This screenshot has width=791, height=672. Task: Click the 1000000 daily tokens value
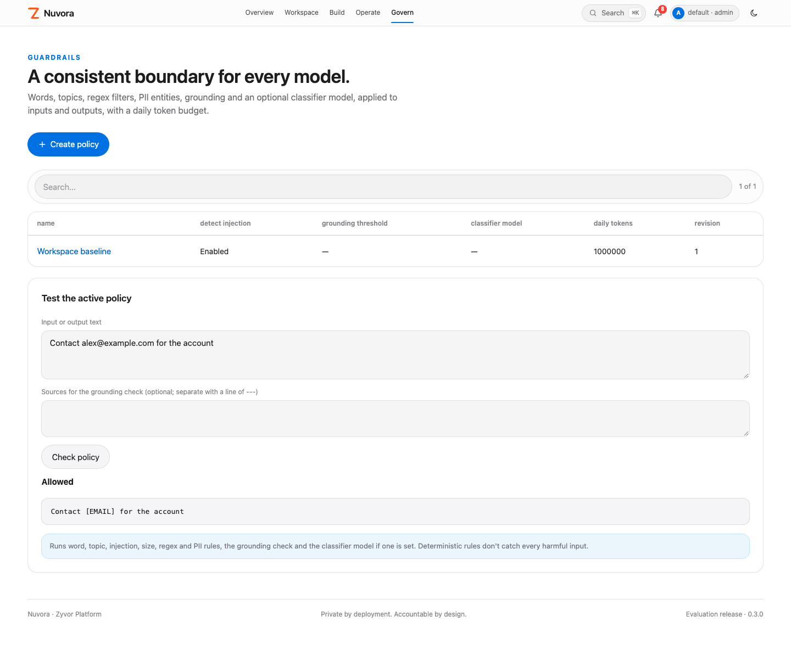click(x=610, y=251)
